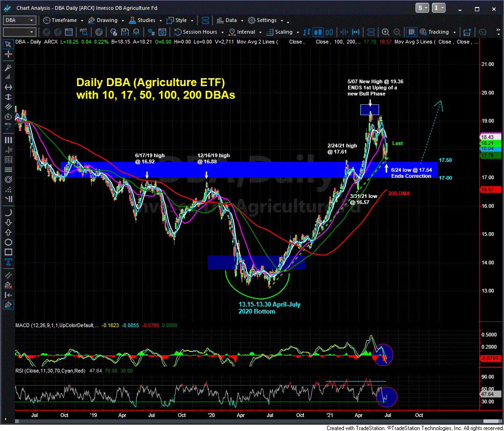This screenshot has height=431, width=504.
Task: Open the Studies menu
Action: [x=146, y=20]
